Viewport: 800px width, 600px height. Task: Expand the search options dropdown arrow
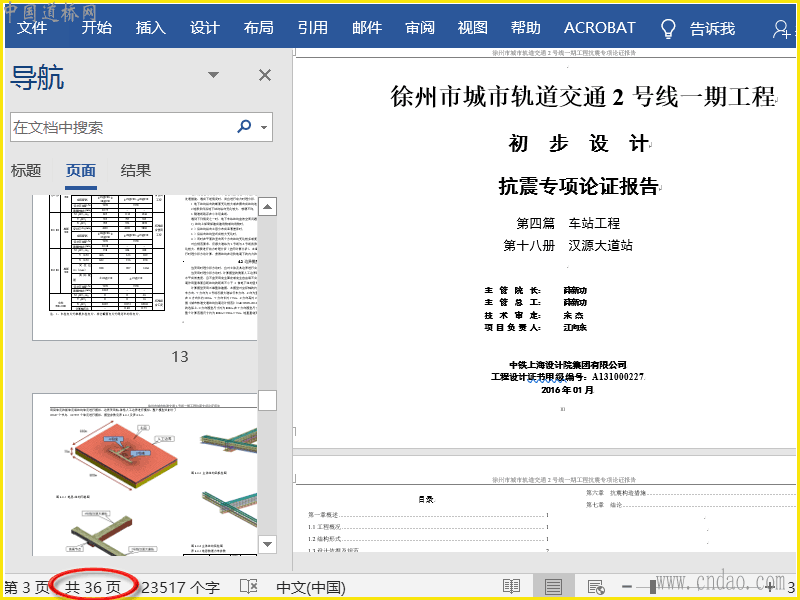tap(264, 127)
